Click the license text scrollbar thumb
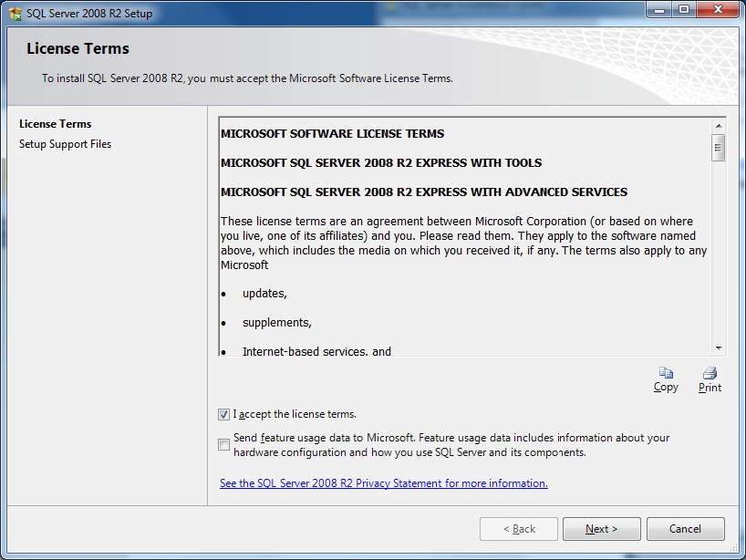Screen dimensions: 746x560 719,148
